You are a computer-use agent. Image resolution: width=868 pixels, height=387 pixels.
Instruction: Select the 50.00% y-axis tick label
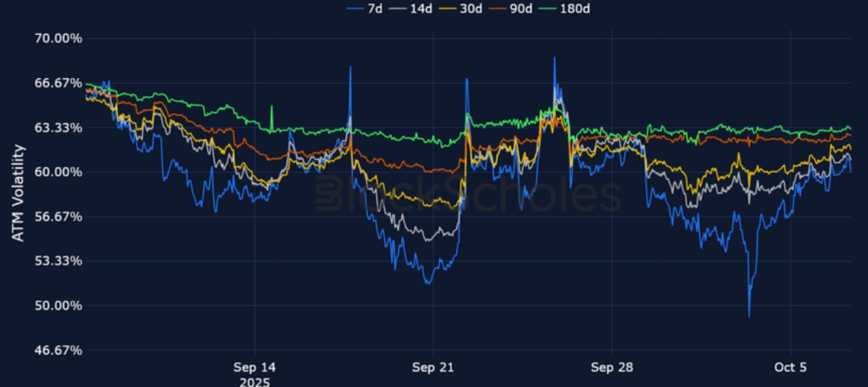[58, 306]
